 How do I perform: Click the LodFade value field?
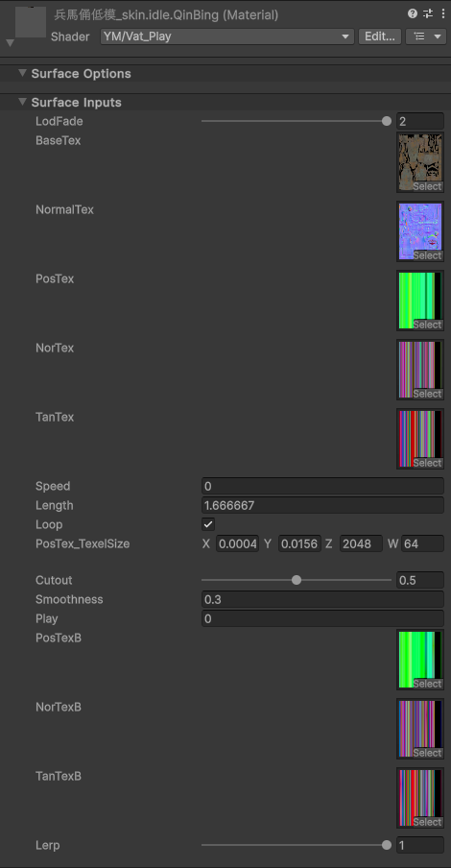point(420,121)
